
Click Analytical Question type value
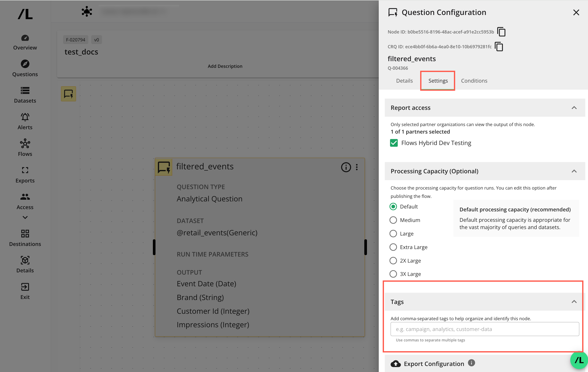(209, 199)
